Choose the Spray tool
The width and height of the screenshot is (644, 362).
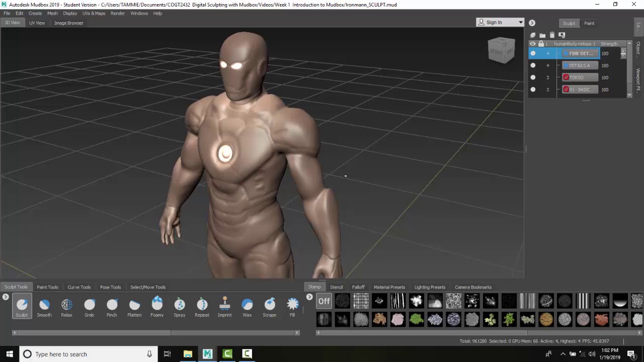click(180, 307)
